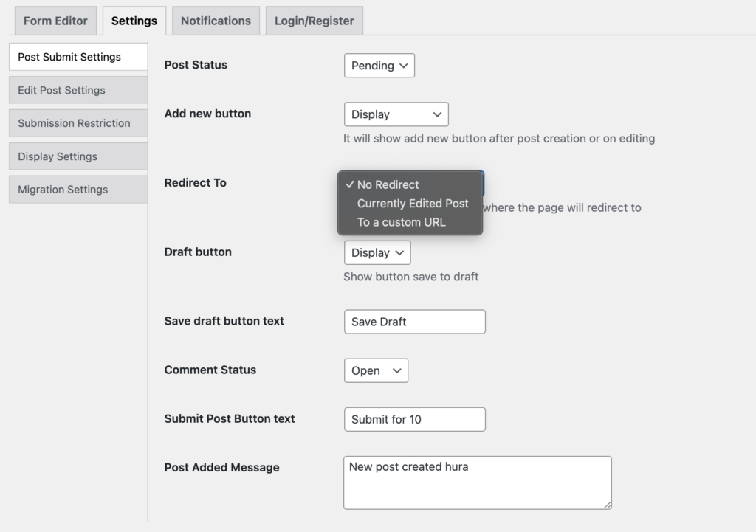Screen dimensions: 756x532
Task: Go to Edit Post Settings section
Action: pos(78,90)
